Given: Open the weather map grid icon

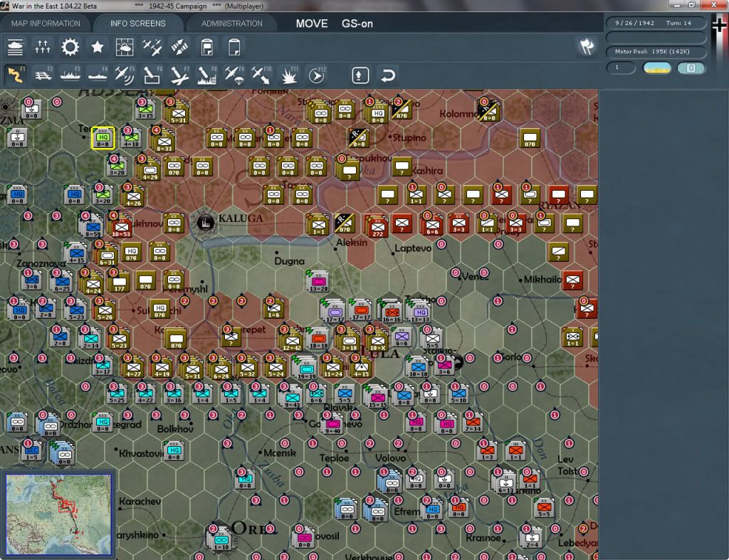Looking at the screenshot, I should click(x=125, y=47).
